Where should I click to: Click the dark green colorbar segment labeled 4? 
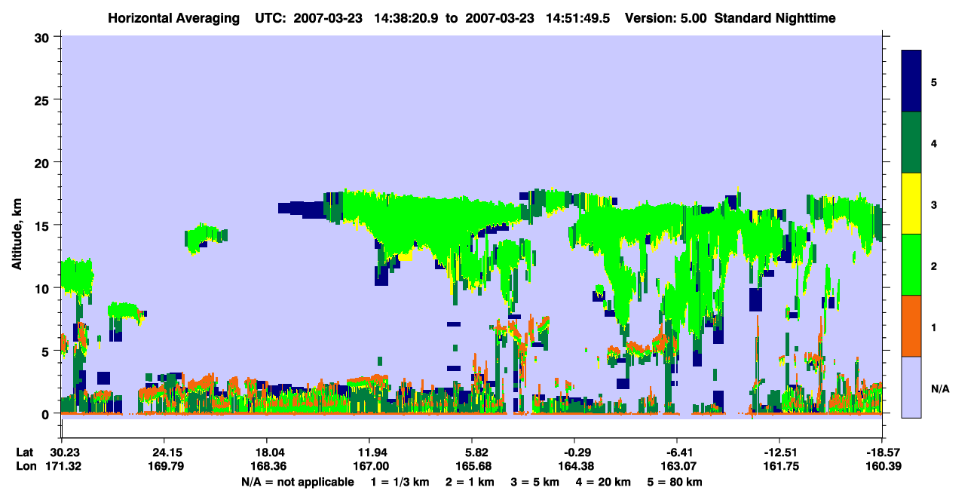click(911, 143)
